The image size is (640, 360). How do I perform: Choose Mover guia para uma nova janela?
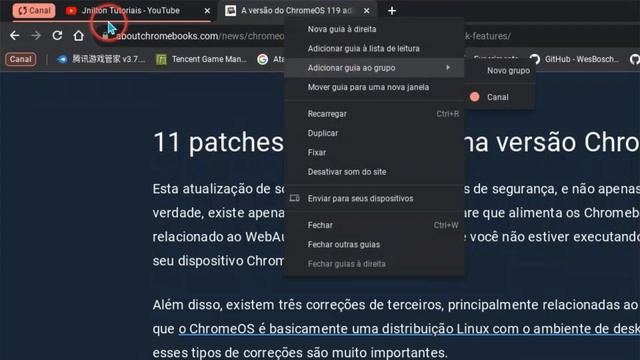[374, 87]
